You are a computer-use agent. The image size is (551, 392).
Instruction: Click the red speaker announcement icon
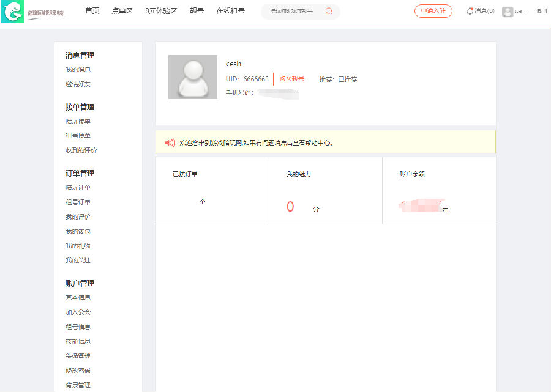pyautogui.click(x=170, y=142)
